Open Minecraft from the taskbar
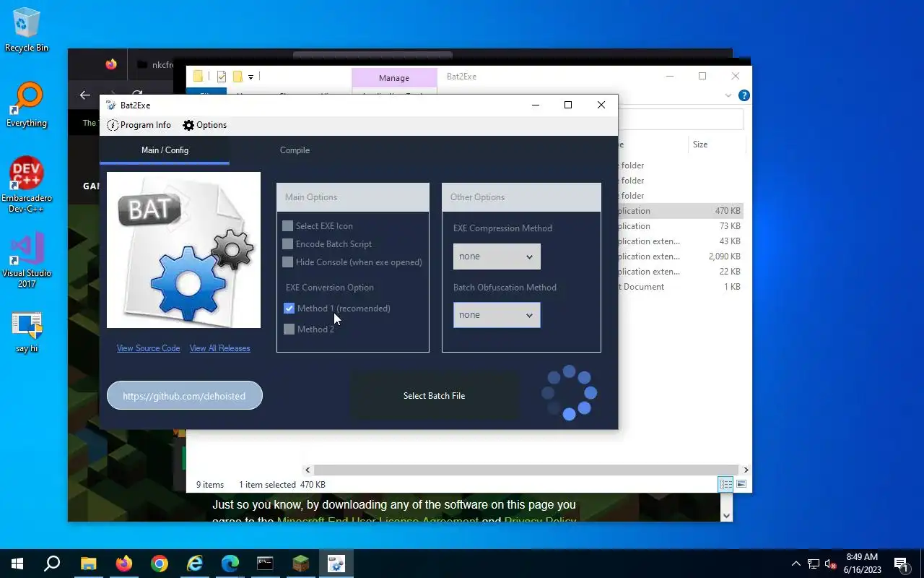 [300, 564]
